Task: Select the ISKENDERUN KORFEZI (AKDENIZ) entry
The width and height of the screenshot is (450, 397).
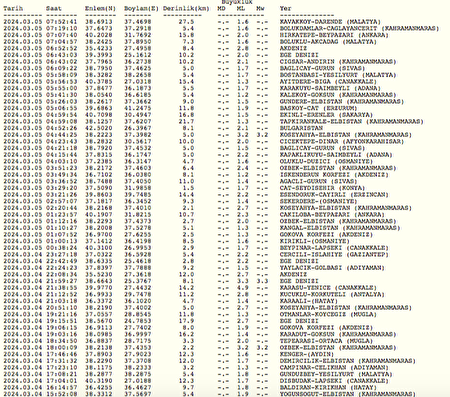Action: click(334, 175)
